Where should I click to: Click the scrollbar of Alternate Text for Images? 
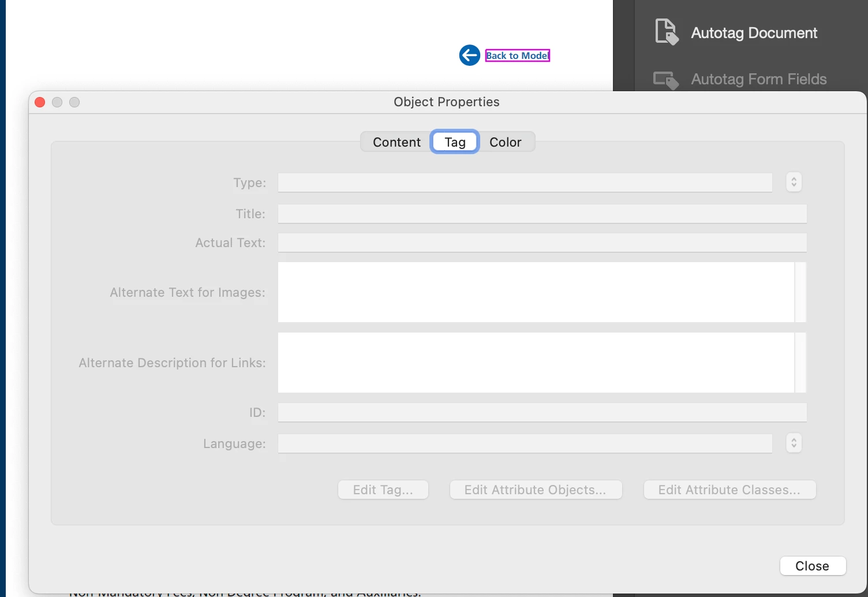(x=800, y=292)
